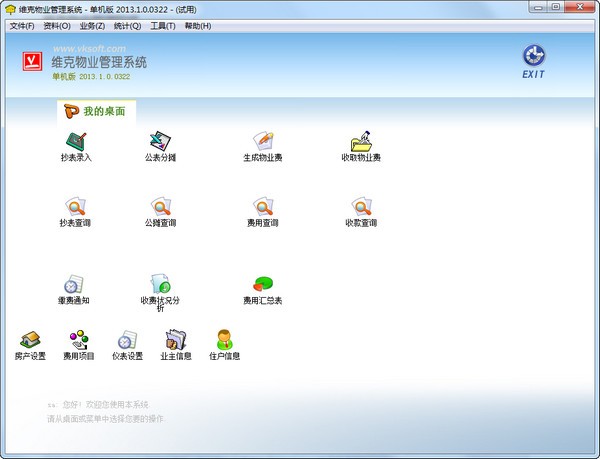Open the 仪表设置 meter settings icon
This screenshot has width=600, height=459.
pos(127,340)
